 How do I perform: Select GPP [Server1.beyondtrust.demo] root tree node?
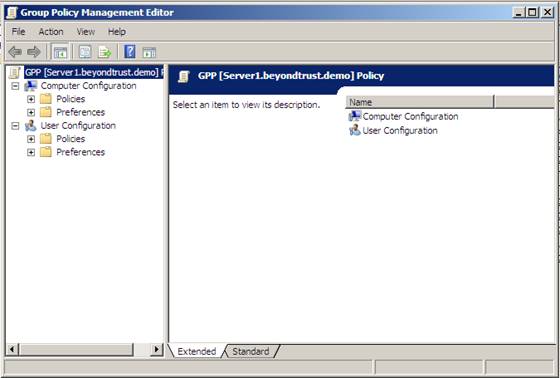click(x=94, y=73)
